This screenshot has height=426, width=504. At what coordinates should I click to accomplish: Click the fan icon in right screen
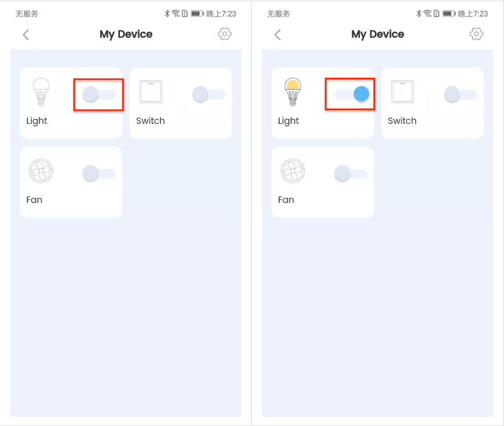293,171
